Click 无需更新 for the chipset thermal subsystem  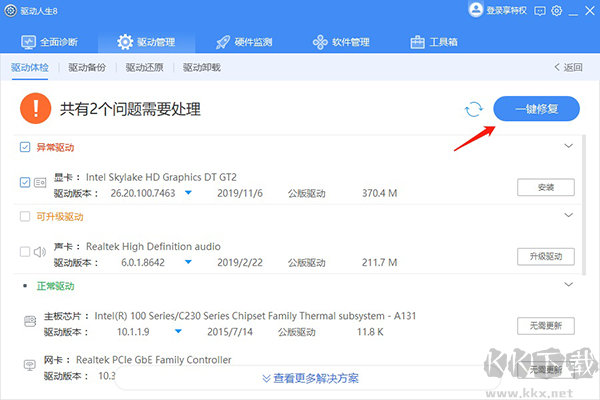(x=546, y=326)
